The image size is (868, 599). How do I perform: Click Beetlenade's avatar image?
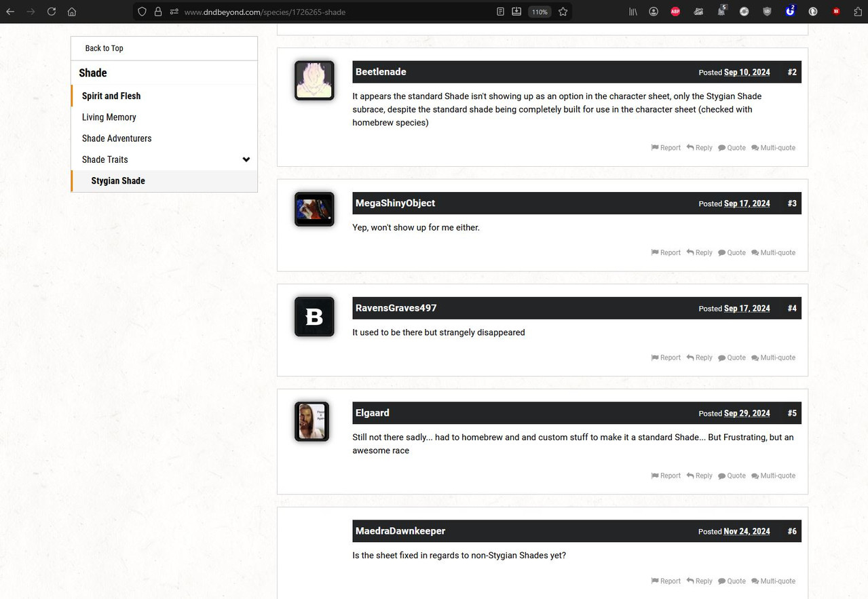314,80
